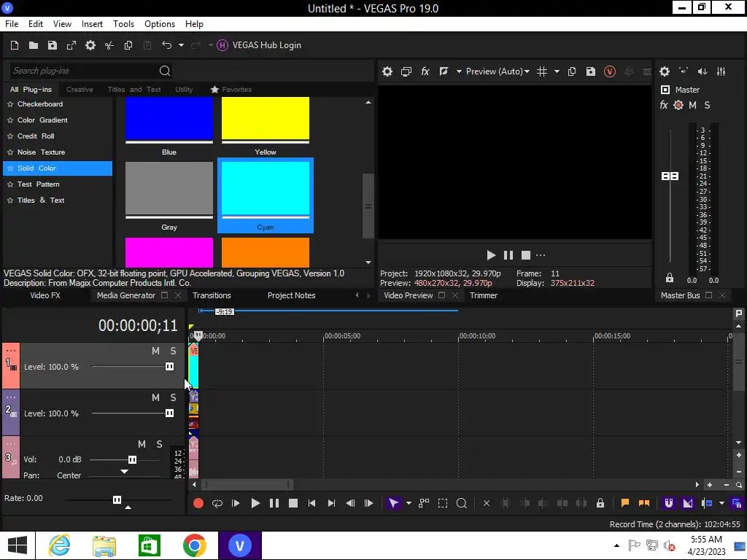This screenshot has width=747, height=560.
Task: Switch to the Transitions tab
Action: [x=212, y=295]
